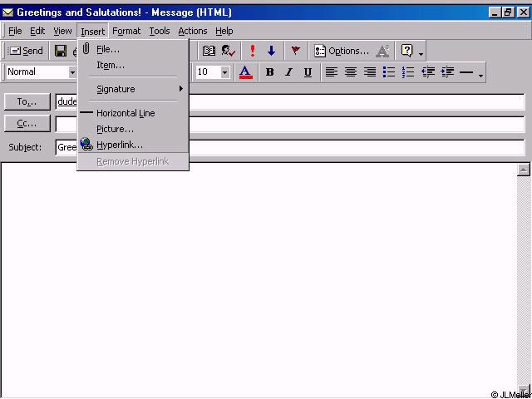532x399 pixels.
Task: Select Picture... in the Insert menu
Action: pyautogui.click(x=115, y=129)
